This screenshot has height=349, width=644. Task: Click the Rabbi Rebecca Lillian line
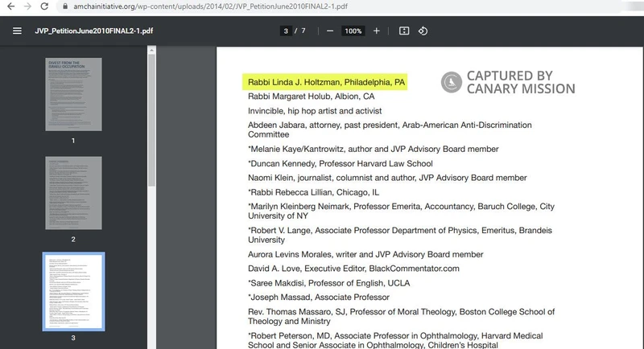(313, 192)
